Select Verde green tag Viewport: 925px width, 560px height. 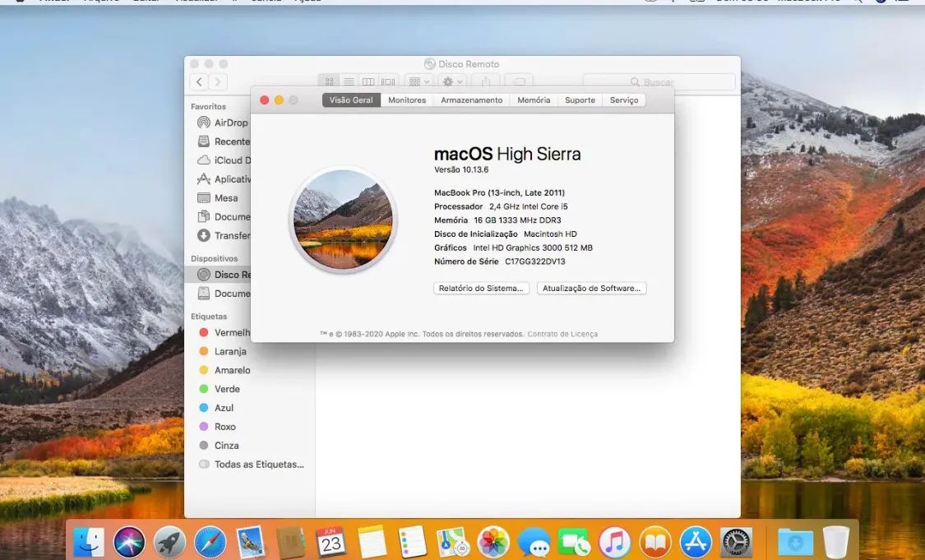220,390
